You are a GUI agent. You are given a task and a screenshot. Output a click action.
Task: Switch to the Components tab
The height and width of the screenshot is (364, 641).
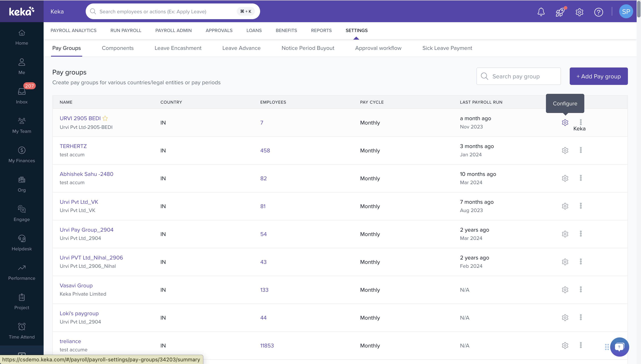click(118, 48)
